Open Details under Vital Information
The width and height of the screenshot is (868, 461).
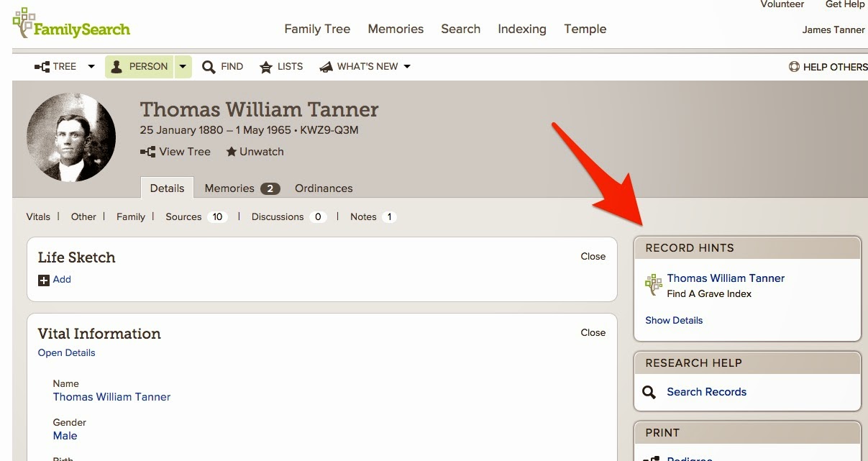pyautogui.click(x=66, y=352)
